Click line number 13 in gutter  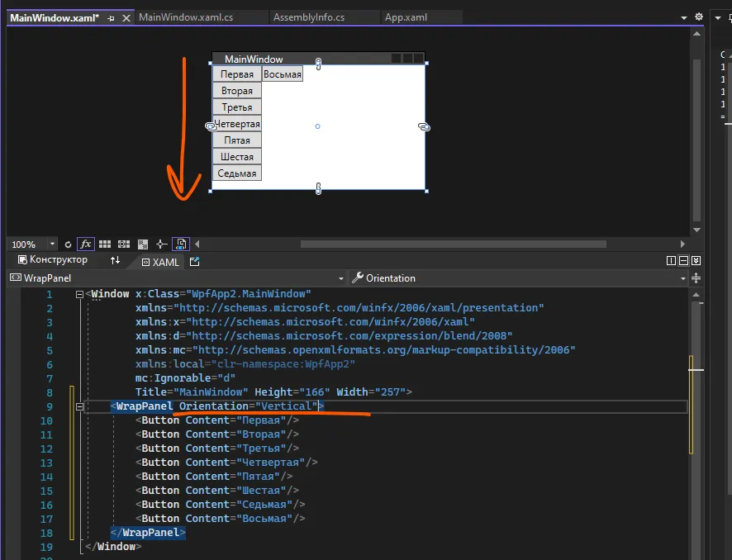tap(46, 463)
